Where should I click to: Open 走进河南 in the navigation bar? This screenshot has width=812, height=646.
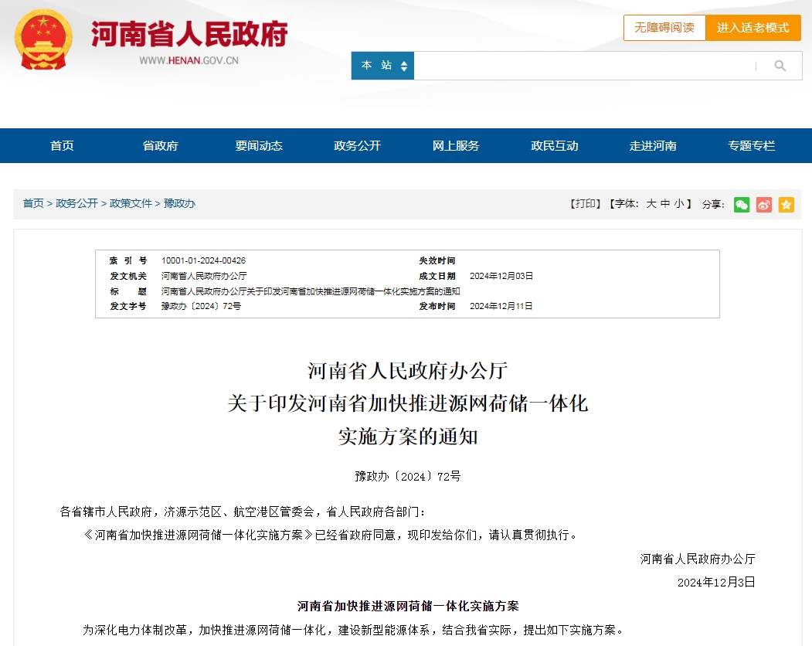tap(653, 145)
